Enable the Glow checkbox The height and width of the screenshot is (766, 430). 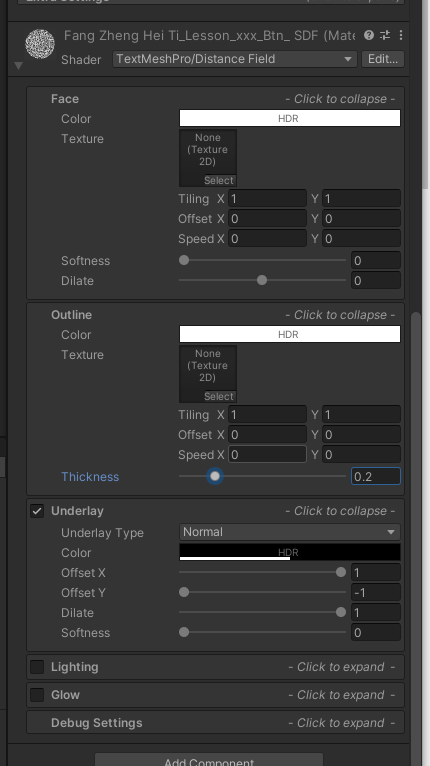[x=37, y=695]
